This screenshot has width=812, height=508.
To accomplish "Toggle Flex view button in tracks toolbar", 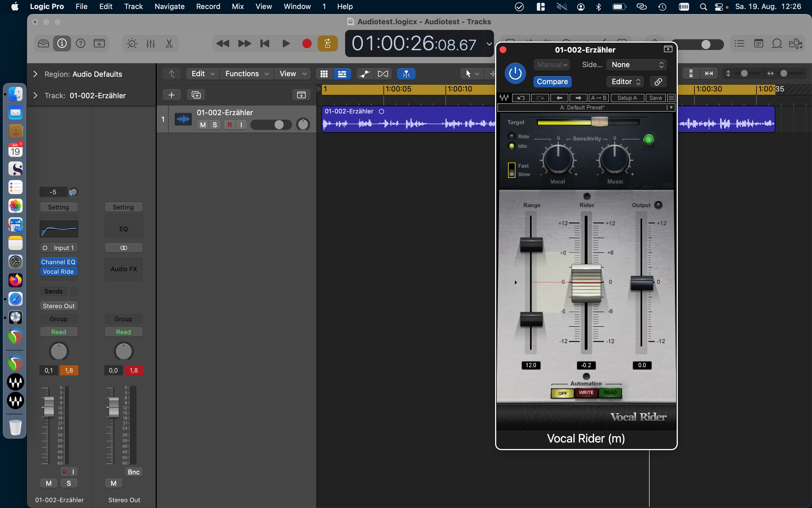I will pos(383,74).
